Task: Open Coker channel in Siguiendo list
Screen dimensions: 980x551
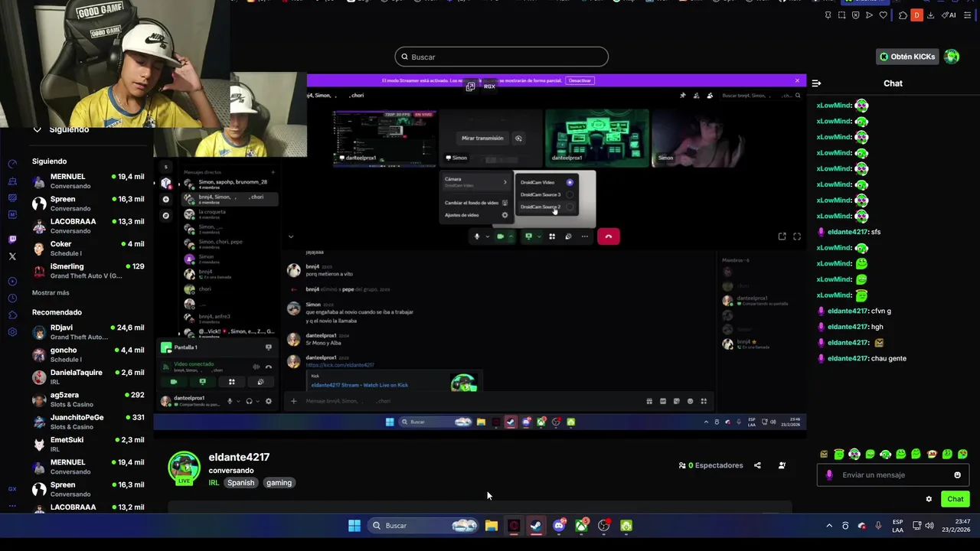Action: pyautogui.click(x=88, y=249)
